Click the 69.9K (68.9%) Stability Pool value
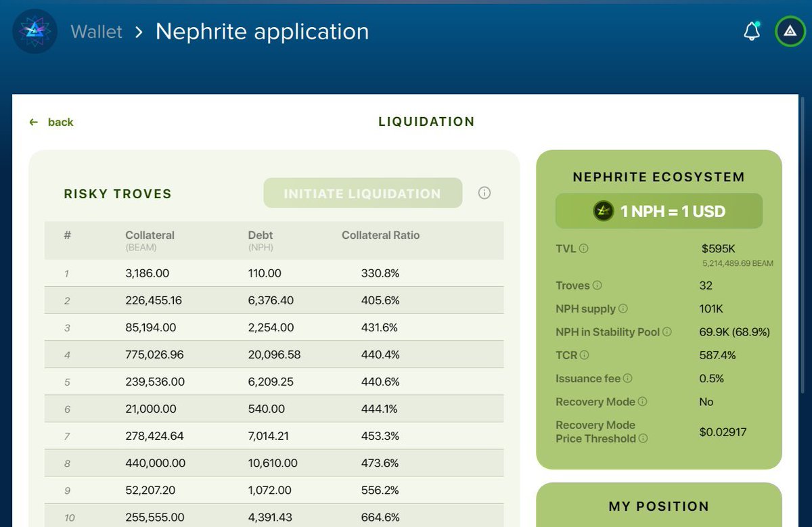Image resolution: width=812 pixels, height=527 pixels. point(734,332)
